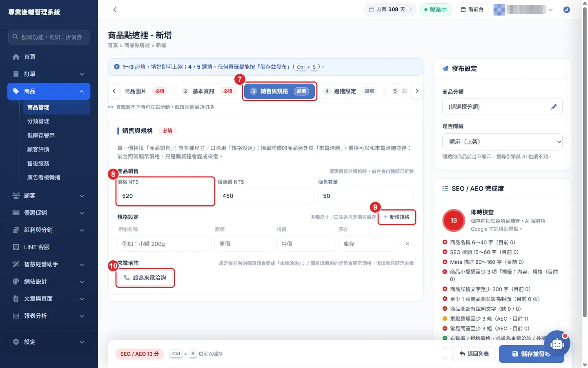Collapse the 商品 sidebar menu
This screenshot has height=368, width=588.
(49, 91)
